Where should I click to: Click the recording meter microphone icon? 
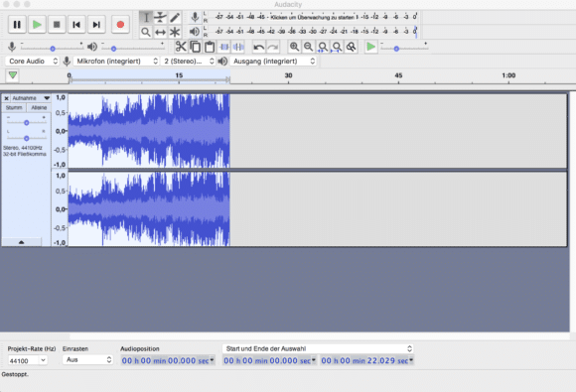click(195, 17)
